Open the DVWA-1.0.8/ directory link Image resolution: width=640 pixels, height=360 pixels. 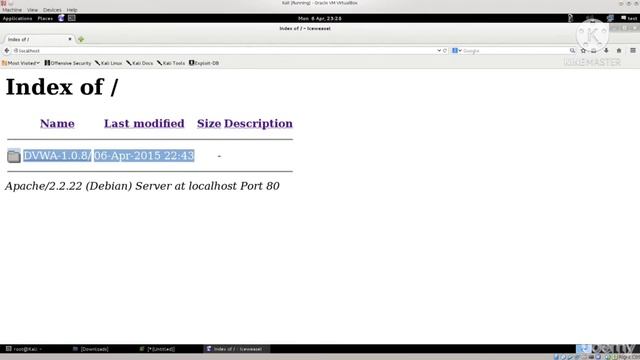tap(57, 156)
